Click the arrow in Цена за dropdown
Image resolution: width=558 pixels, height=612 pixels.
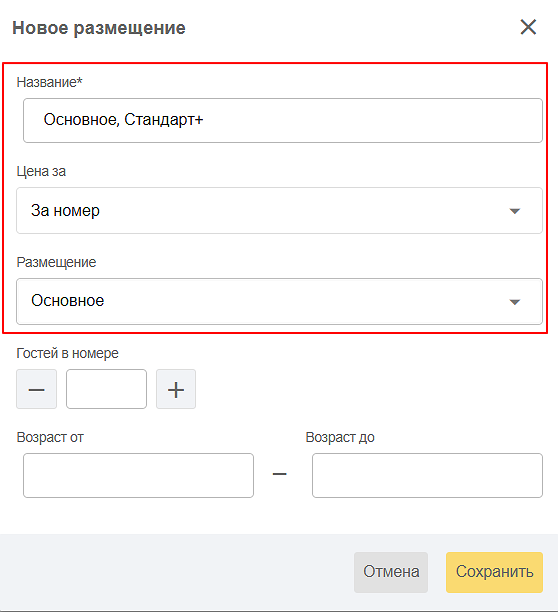click(x=515, y=211)
